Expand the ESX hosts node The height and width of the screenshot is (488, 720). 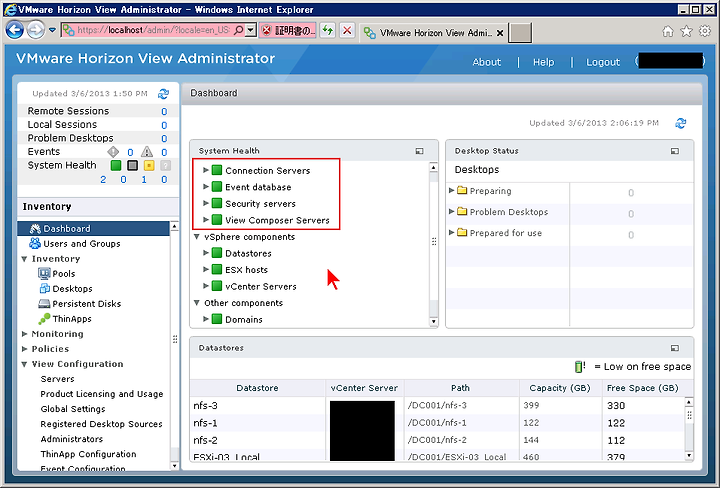tap(206, 269)
